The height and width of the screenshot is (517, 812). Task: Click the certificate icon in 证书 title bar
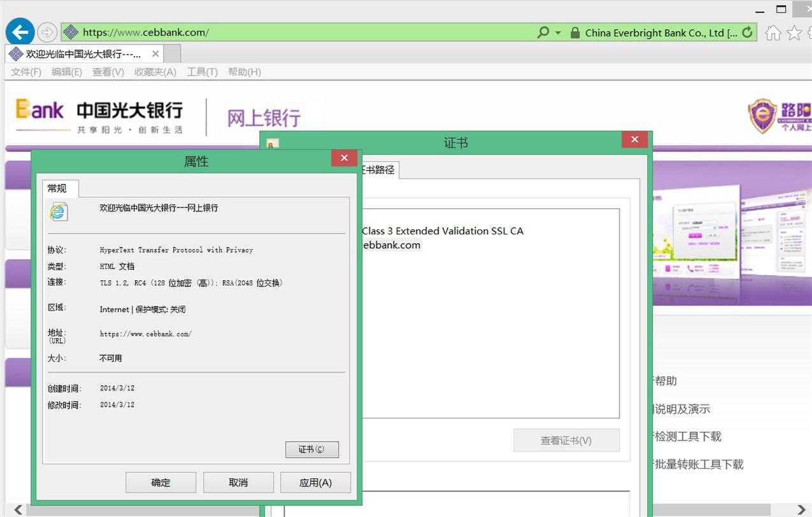pos(273,144)
